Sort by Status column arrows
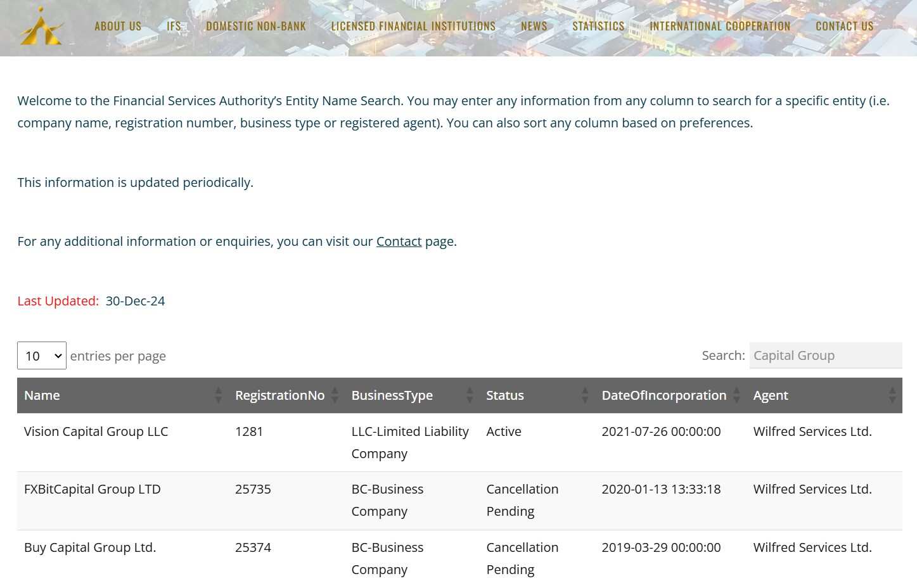This screenshot has height=588, width=917. pos(585,395)
